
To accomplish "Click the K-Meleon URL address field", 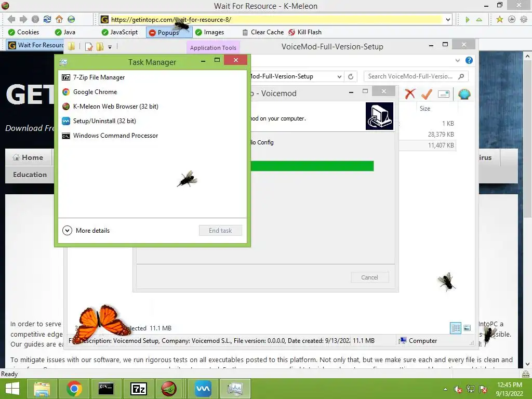I will click(276, 20).
